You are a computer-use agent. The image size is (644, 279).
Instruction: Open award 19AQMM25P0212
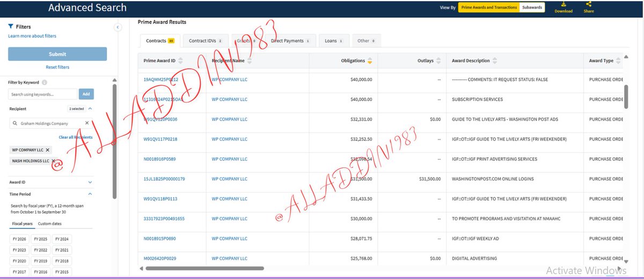161,79
